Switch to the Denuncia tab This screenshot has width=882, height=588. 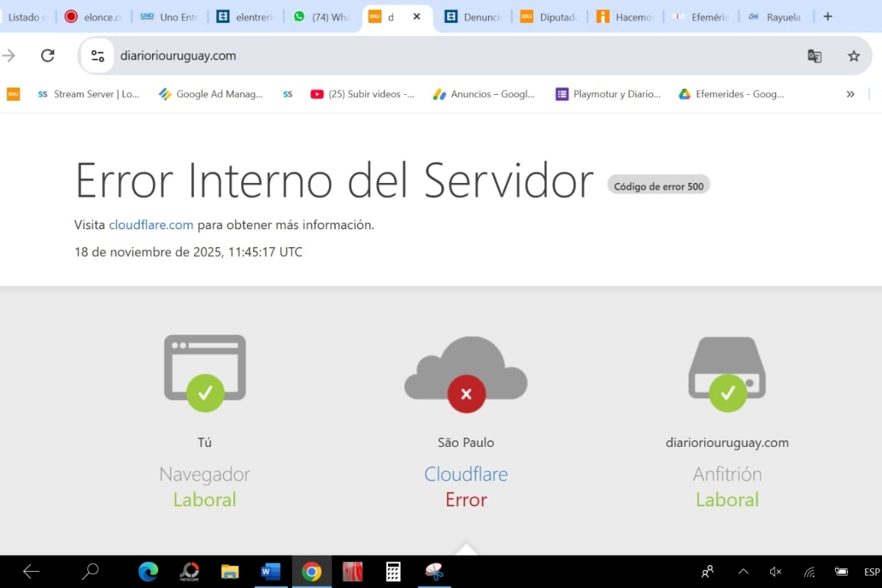473,16
